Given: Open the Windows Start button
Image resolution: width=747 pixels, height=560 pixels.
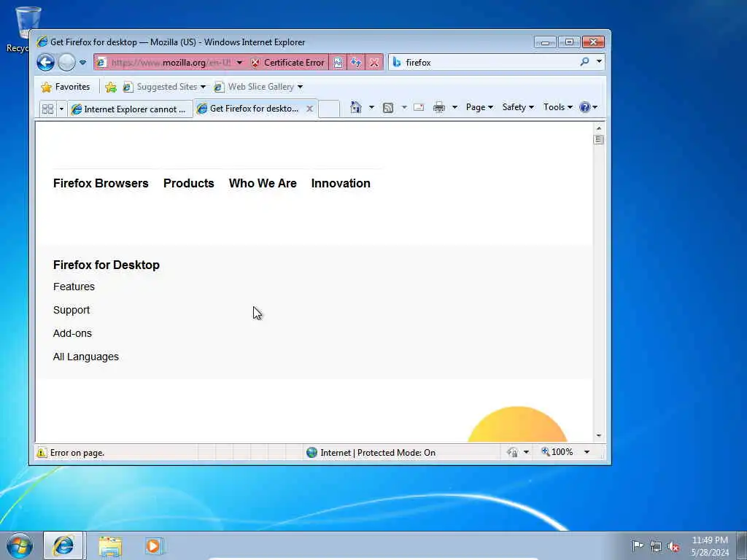Looking at the screenshot, I should [x=19, y=545].
